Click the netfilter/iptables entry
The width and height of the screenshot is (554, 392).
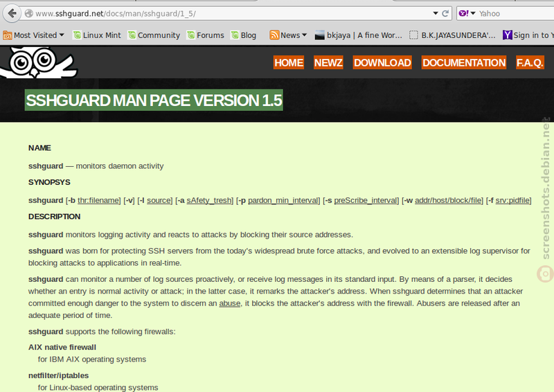click(x=58, y=375)
